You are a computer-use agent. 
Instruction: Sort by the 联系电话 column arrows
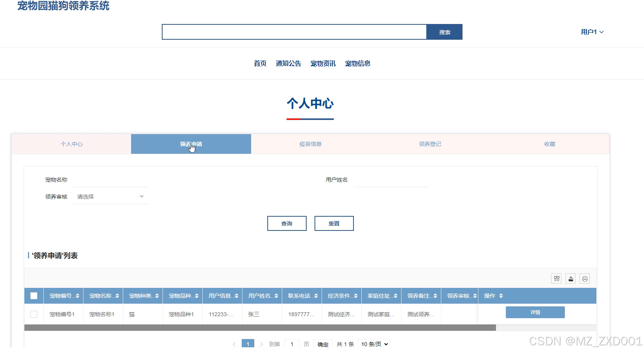(x=316, y=296)
